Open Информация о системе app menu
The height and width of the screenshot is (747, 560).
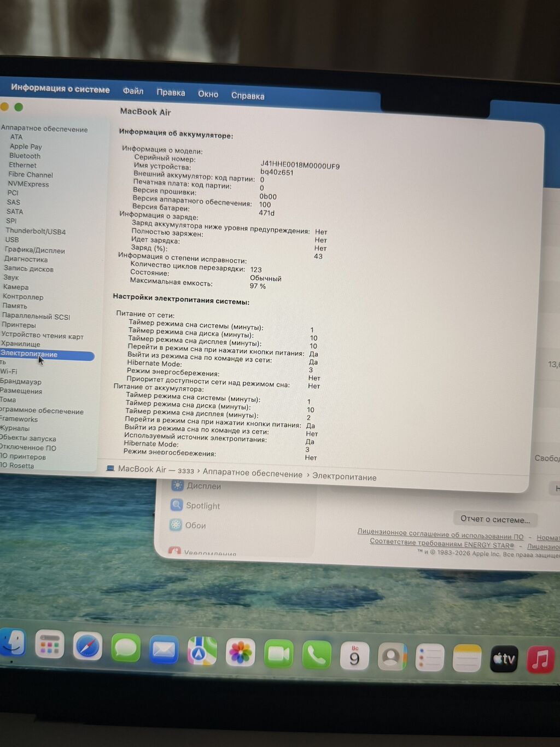pyautogui.click(x=60, y=89)
